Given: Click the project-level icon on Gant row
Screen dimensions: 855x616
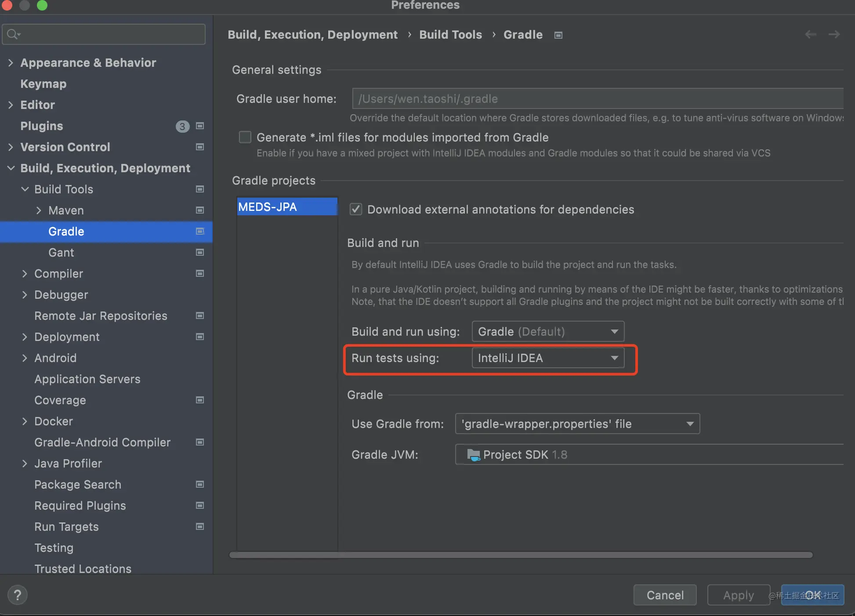Looking at the screenshot, I should (200, 253).
